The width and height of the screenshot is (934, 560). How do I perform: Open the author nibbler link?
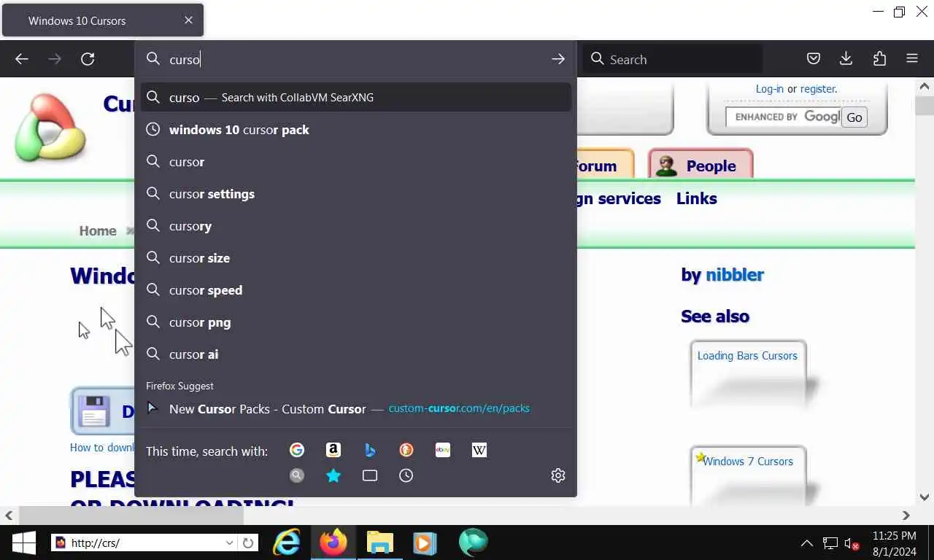click(x=735, y=275)
